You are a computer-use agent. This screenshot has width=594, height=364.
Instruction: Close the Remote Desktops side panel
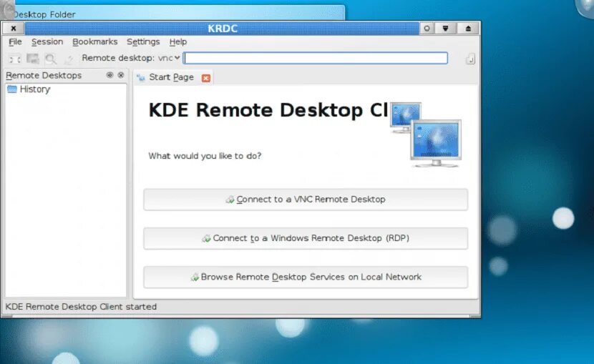pos(121,75)
